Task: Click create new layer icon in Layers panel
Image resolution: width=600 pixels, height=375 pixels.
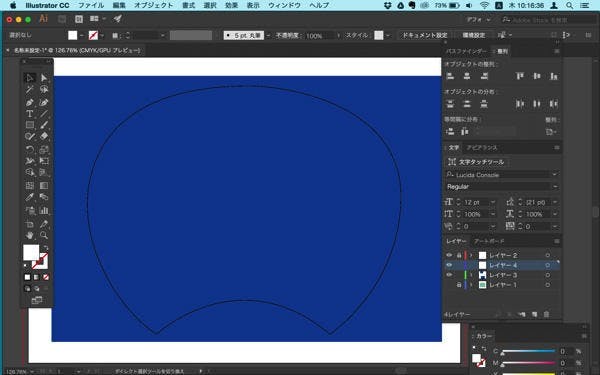Action: pos(535,315)
